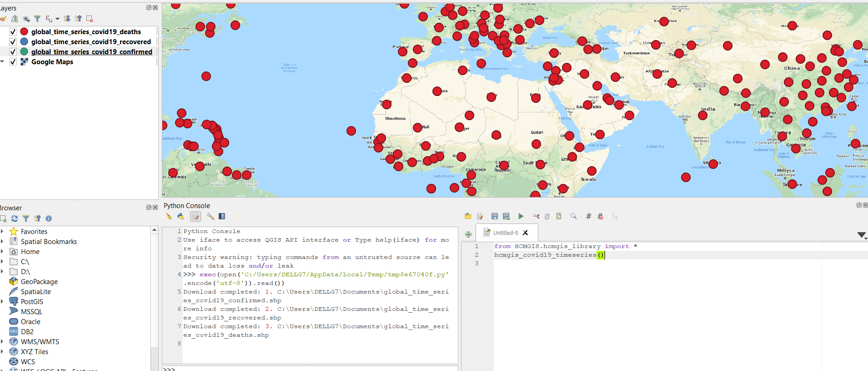Open the layer styling panel brush icon
This screenshot has height=371, width=868.
tap(3, 19)
